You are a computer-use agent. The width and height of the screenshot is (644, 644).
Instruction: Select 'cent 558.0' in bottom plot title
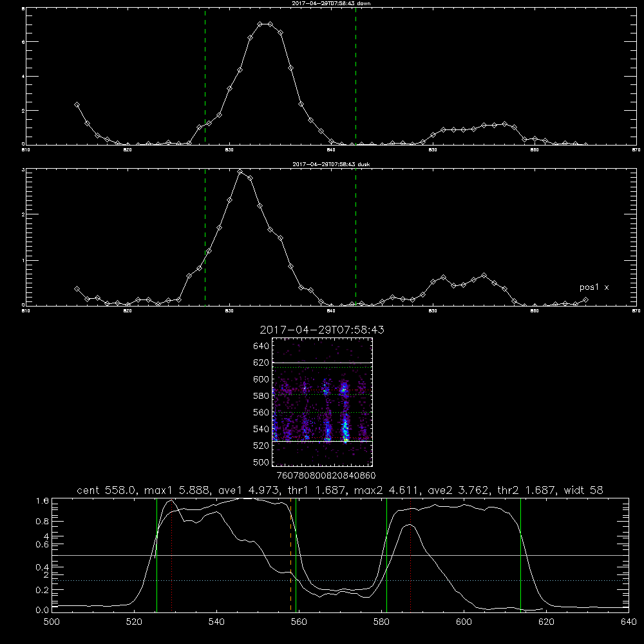tap(106, 490)
